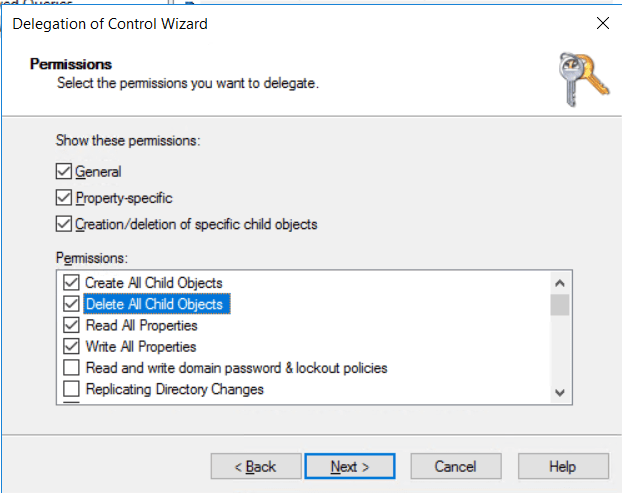The height and width of the screenshot is (493, 622).
Task: Enable Read and write domain password policies
Action: point(71,368)
